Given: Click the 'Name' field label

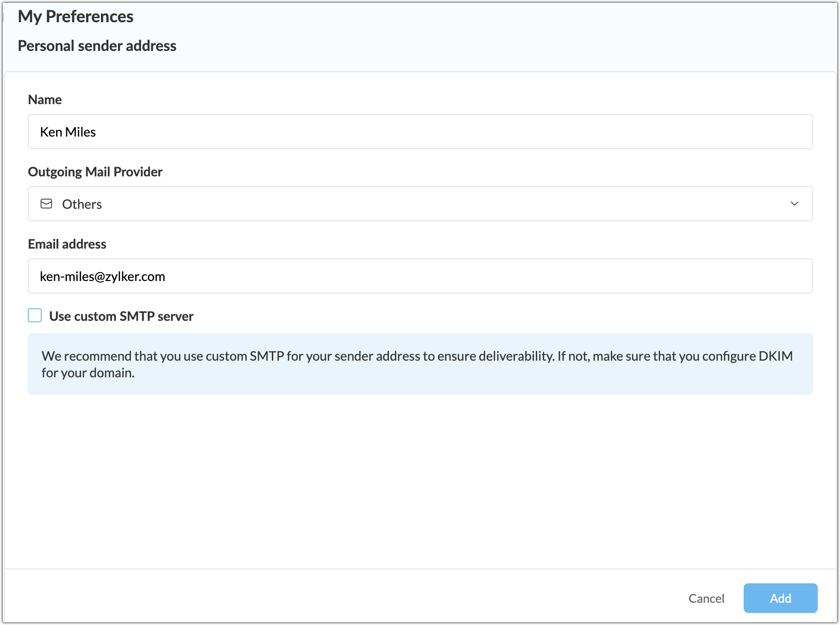Looking at the screenshot, I should tap(45, 100).
